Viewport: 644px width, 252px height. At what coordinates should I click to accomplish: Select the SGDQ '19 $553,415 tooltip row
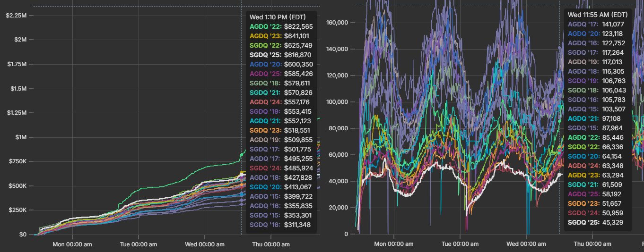(281, 111)
